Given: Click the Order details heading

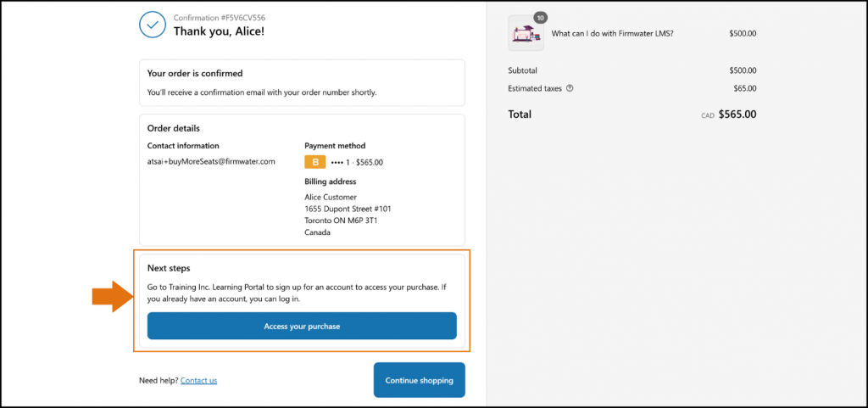Looking at the screenshot, I should tap(173, 128).
